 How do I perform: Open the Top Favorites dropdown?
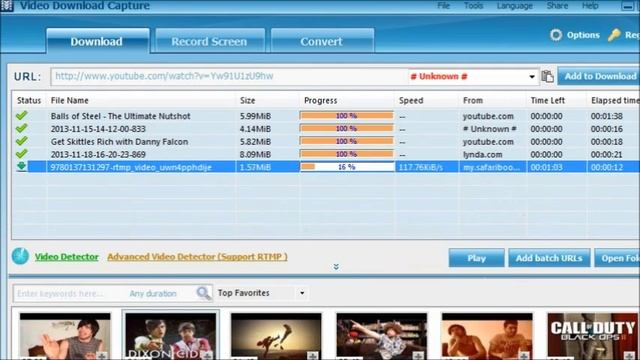[x=302, y=293]
